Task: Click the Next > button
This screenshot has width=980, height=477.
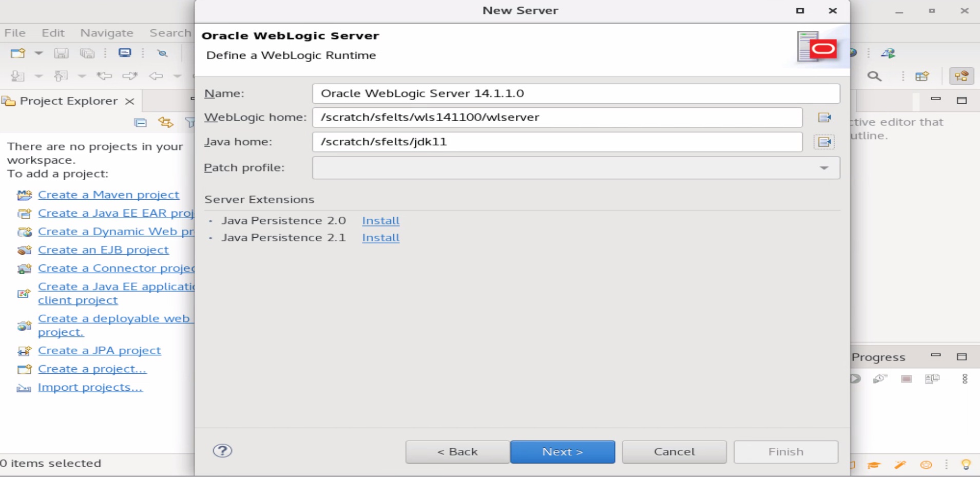Action: pos(562,452)
